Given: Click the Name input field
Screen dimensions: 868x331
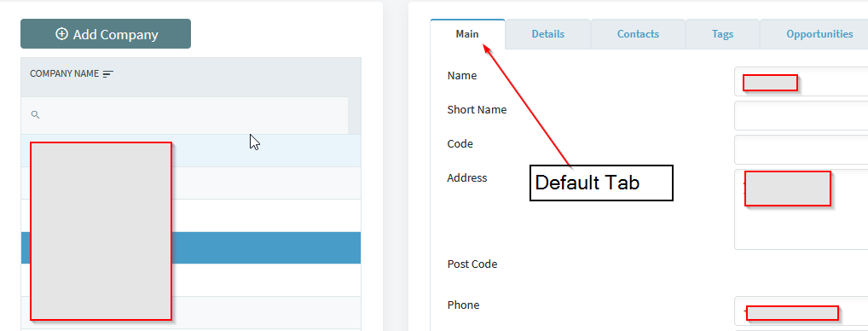Looking at the screenshot, I should pyautogui.click(x=801, y=81).
